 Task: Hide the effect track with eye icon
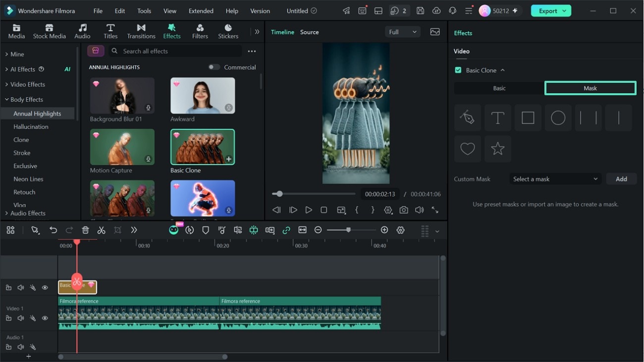point(45,288)
